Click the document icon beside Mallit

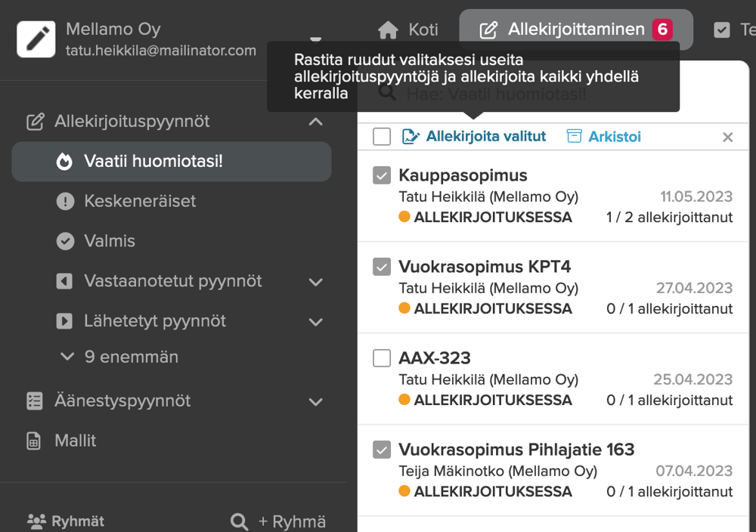pos(33,441)
